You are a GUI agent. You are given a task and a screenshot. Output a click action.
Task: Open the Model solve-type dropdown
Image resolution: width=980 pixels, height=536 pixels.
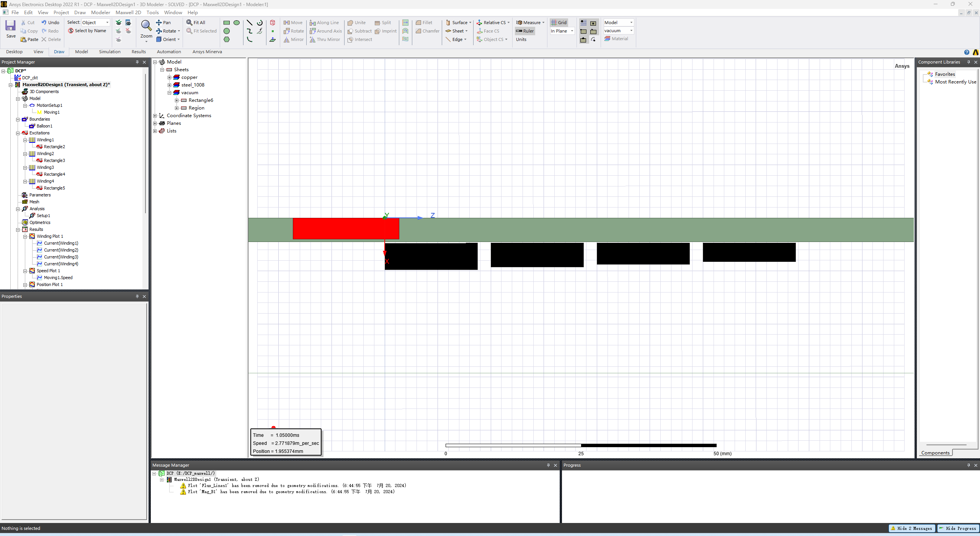click(619, 23)
